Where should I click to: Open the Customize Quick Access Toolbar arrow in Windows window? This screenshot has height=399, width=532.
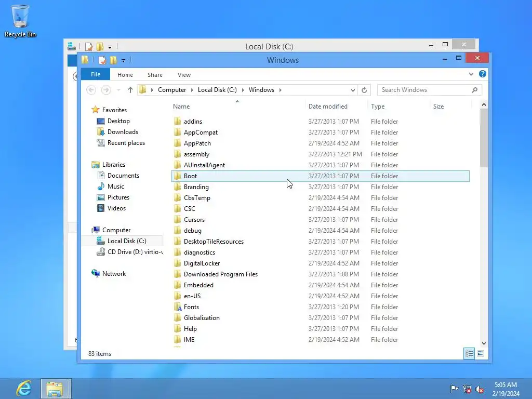(x=124, y=61)
